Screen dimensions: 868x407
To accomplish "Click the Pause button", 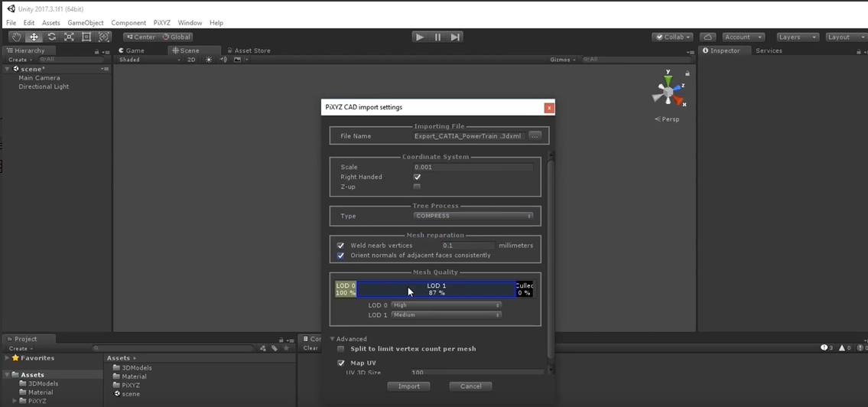I will click(437, 37).
